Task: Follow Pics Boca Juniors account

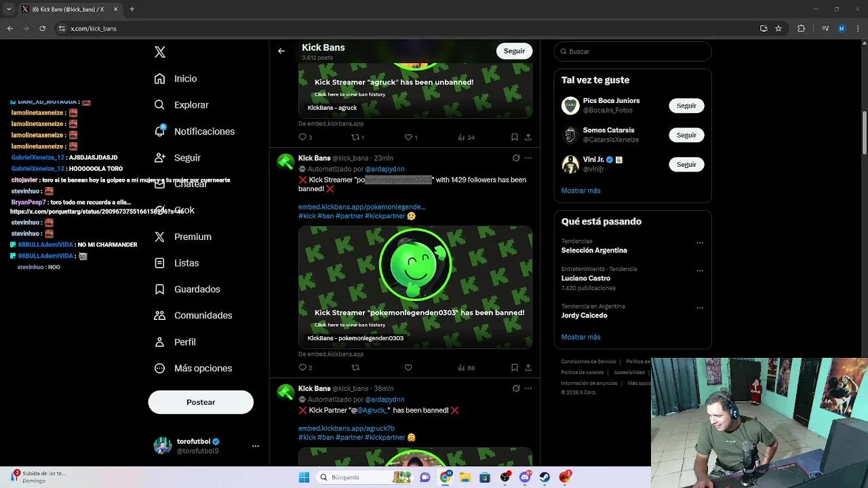Action: pos(686,106)
